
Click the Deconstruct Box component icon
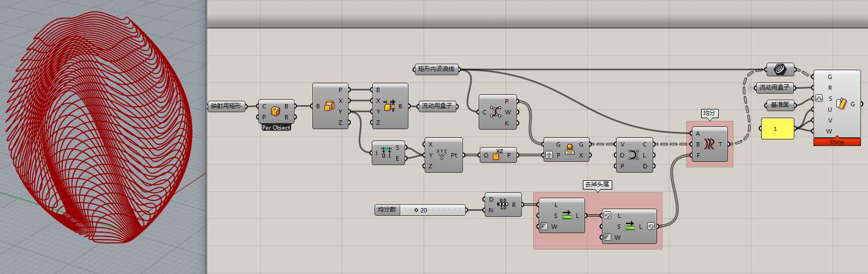tap(329, 106)
